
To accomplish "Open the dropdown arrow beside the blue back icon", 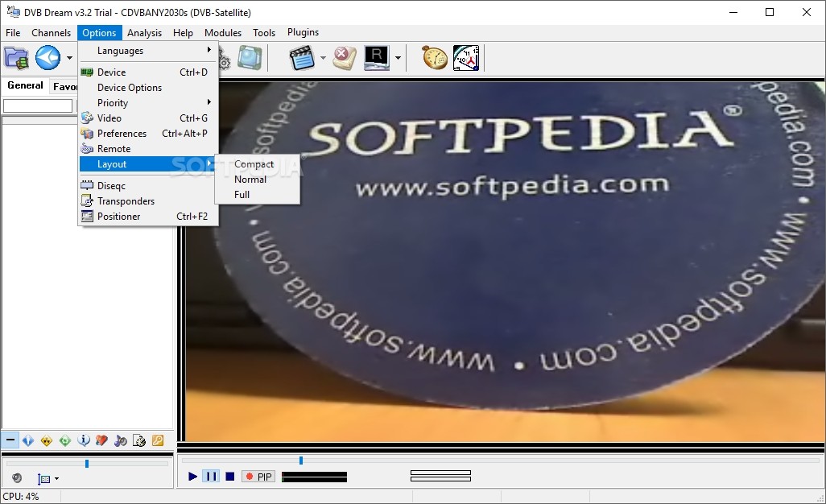I will tap(69, 57).
